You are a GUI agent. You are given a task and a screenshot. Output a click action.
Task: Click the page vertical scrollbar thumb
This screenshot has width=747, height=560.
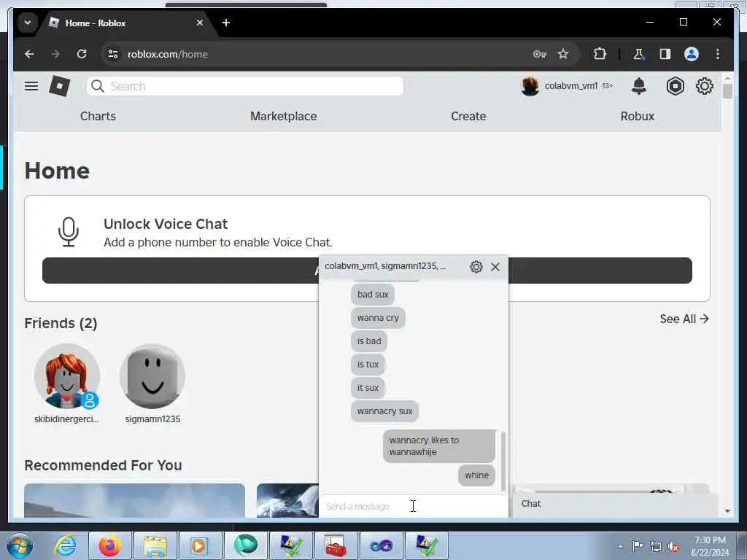[727, 91]
